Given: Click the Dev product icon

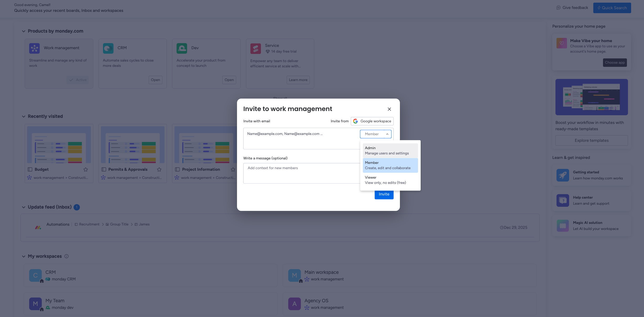Looking at the screenshot, I should (182, 48).
